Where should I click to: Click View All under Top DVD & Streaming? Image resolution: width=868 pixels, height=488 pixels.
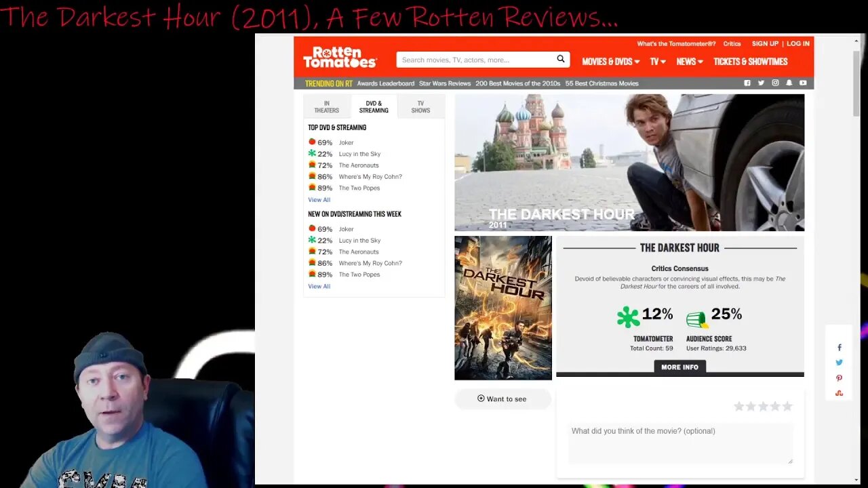(319, 200)
